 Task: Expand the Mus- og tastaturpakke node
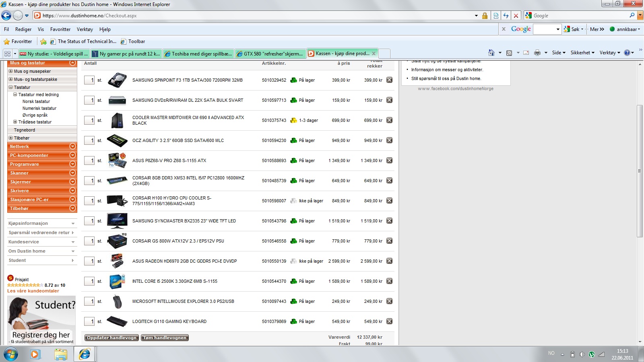[x=11, y=79]
